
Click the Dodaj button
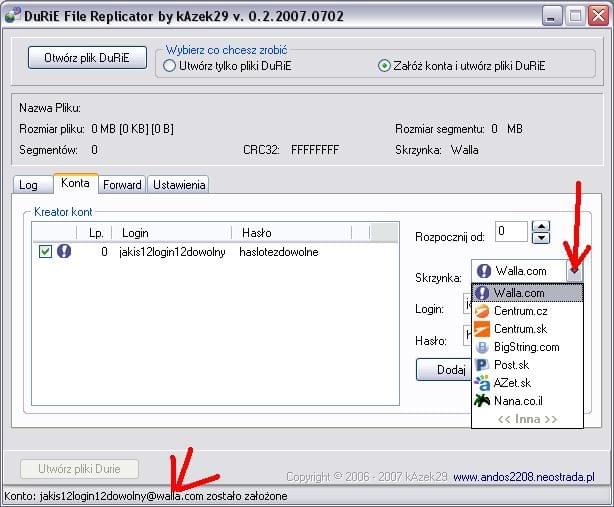pyautogui.click(x=444, y=370)
